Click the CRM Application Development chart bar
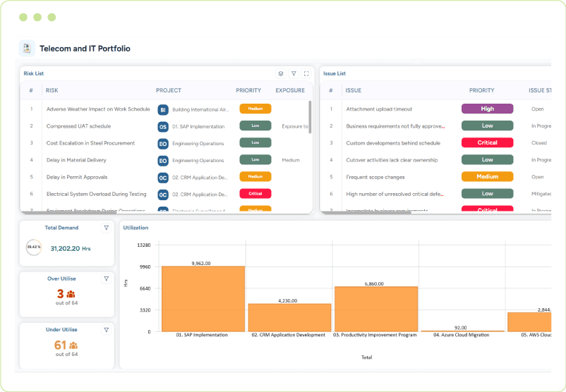This screenshot has width=566, height=392. click(x=289, y=318)
